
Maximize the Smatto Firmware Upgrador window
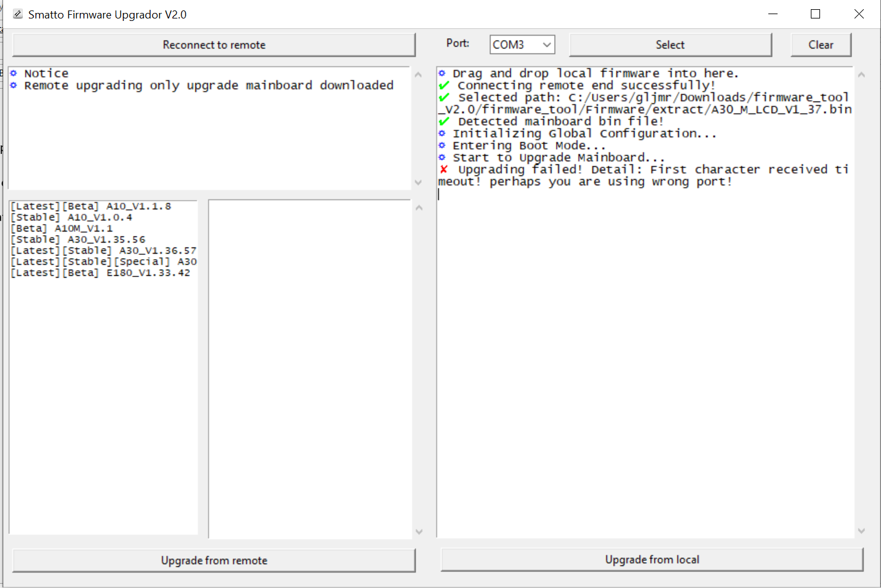click(816, 14)
